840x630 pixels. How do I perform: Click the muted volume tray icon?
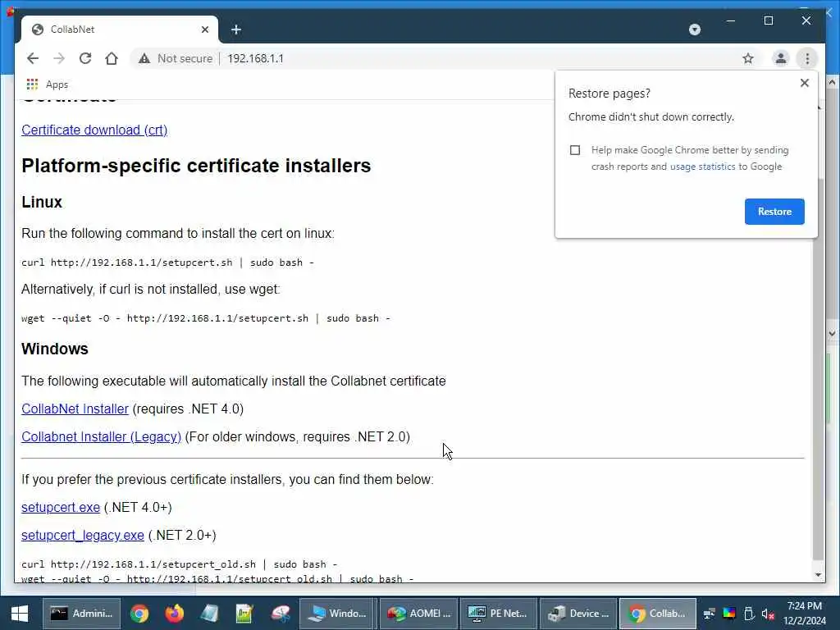(768, 614)
